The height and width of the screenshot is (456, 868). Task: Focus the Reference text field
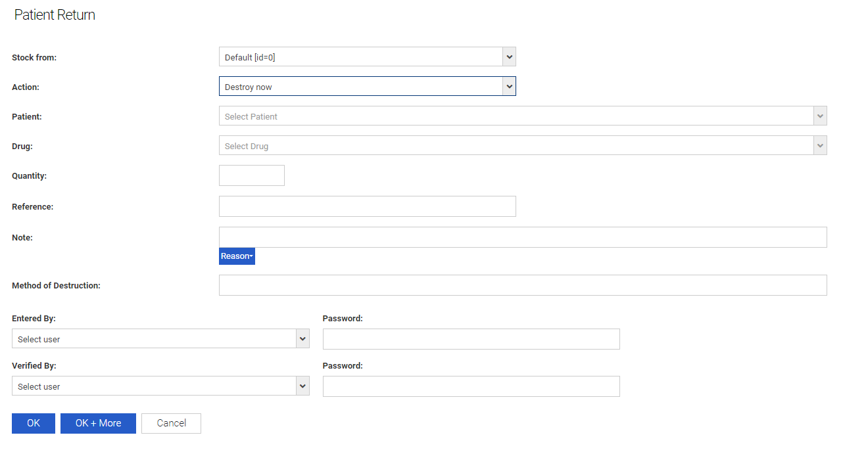[367, 206]
